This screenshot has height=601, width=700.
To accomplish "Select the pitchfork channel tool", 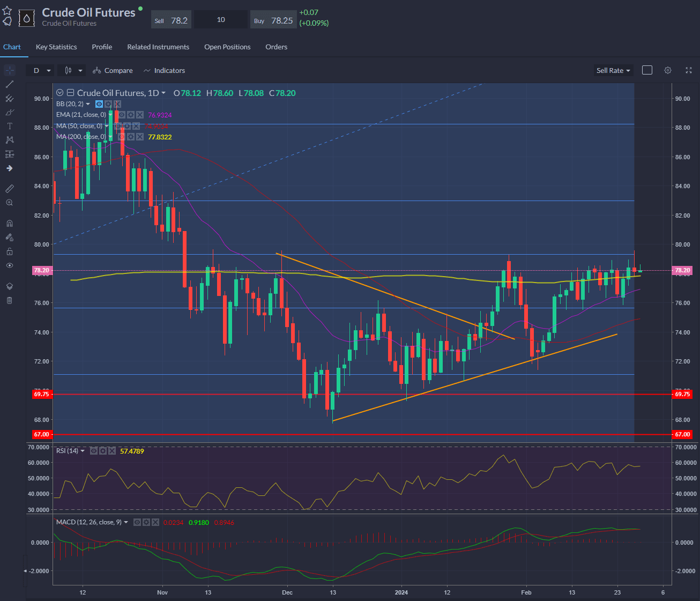I will click(x=10, y=98).
